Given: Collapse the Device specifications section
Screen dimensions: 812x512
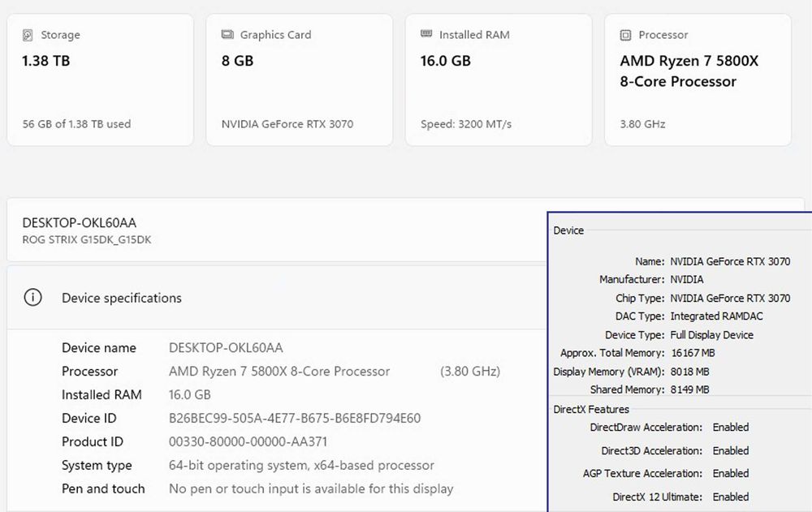Looking at the screenshot, I should click(x=122, y=298).
